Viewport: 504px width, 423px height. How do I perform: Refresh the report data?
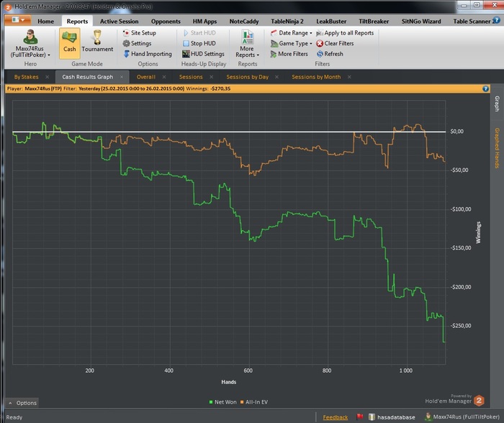[330, 54]
